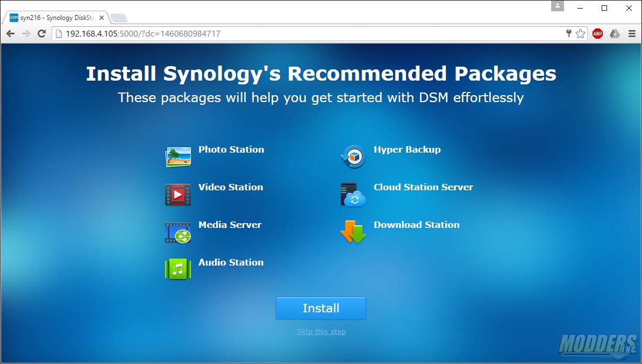Maximize the Chrome window
This screenshot has height=364, width=642.
tap(604, 8)
